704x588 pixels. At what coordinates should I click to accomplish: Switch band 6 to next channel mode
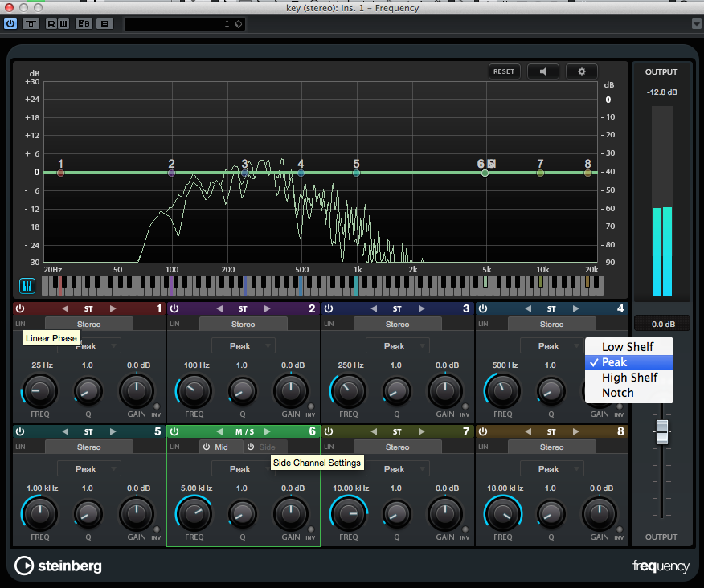[268, 432]
